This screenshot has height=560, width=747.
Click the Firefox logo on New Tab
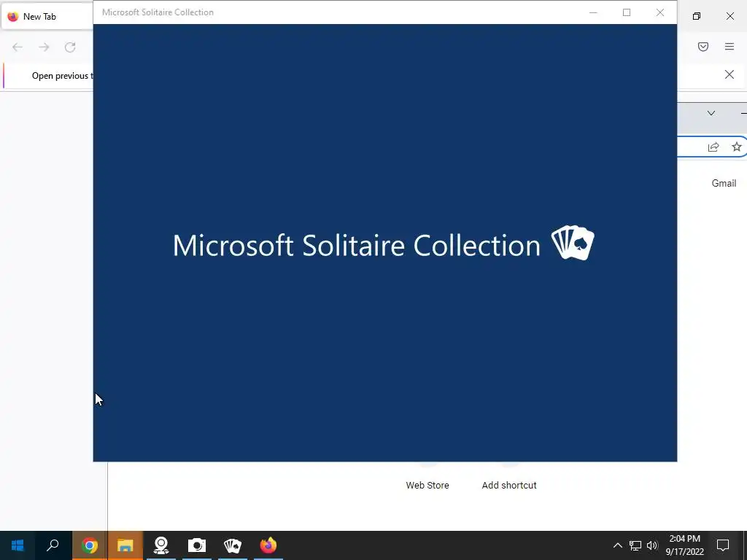[x=13, y=17]
